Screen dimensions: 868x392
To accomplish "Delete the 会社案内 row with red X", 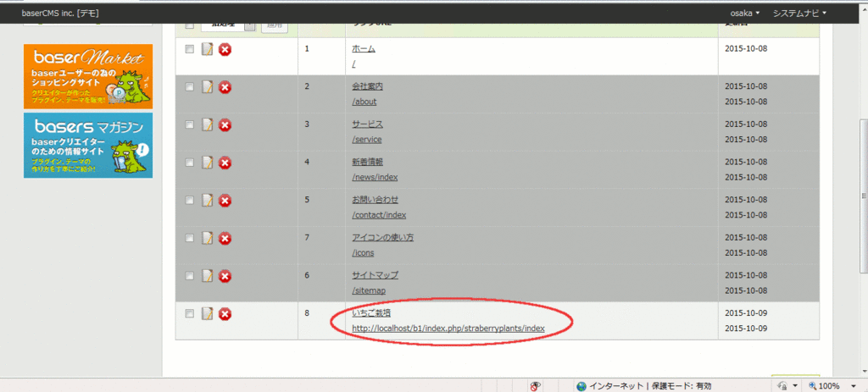I will click(x=225, y=87).
